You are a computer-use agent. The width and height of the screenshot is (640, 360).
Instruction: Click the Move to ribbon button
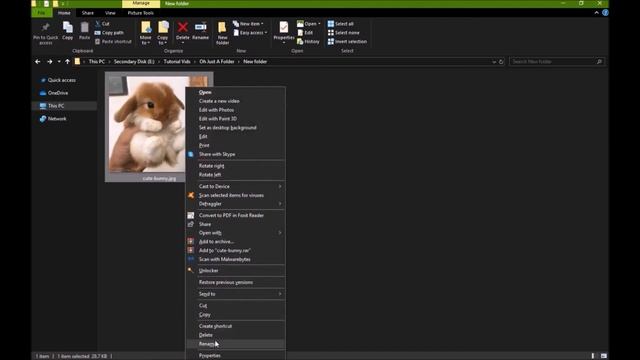[x=146, y=33]
